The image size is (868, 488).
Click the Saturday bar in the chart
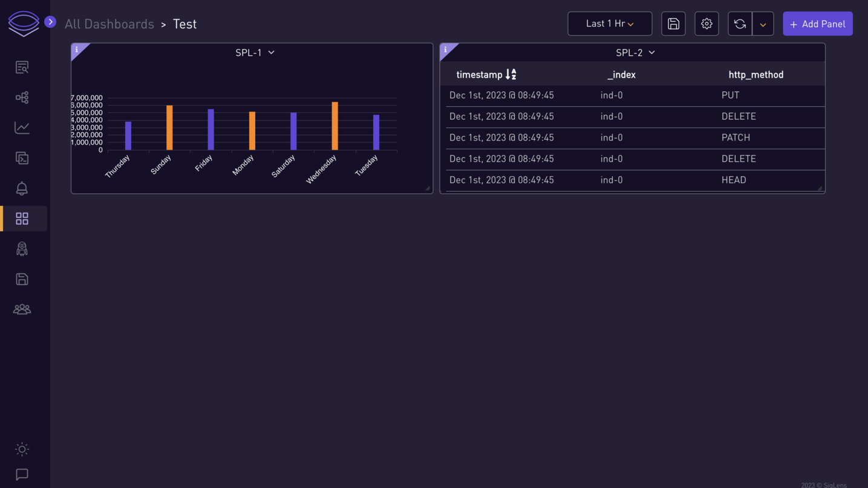(293, 131)
